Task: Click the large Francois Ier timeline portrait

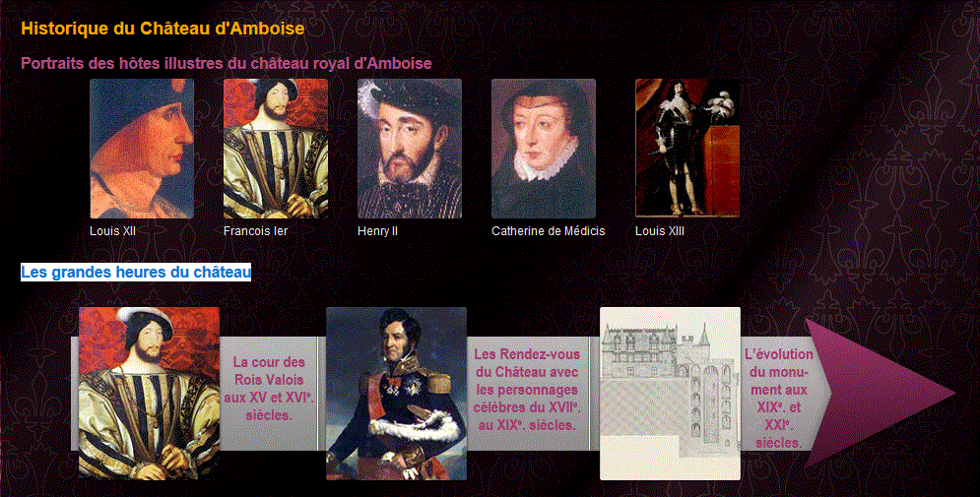Action: click(150, 394)
